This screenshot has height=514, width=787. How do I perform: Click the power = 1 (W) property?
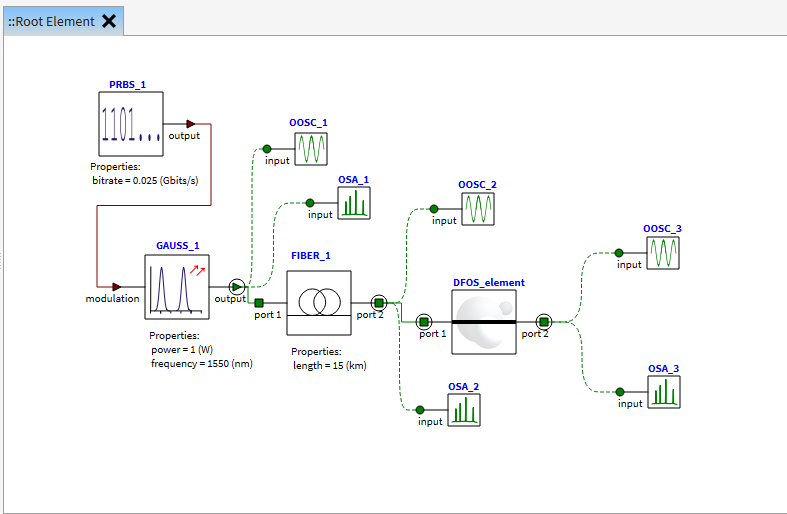point(182,349)
